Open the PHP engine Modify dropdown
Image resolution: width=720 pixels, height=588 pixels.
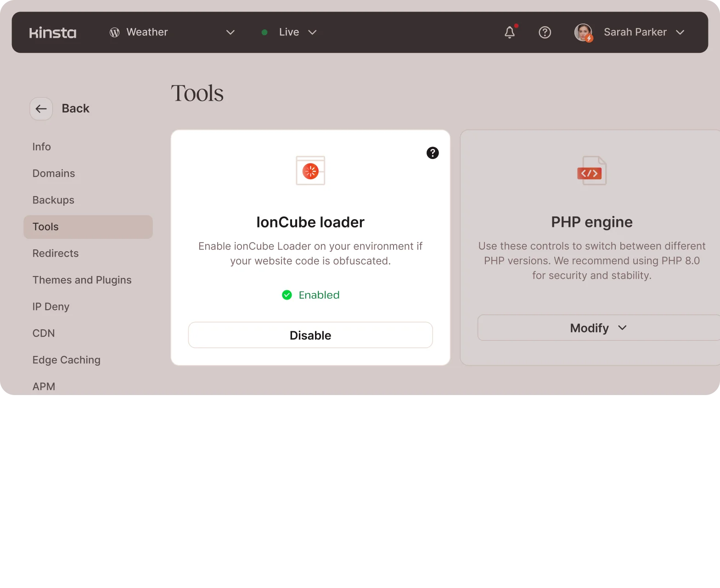tap(598, 328)
